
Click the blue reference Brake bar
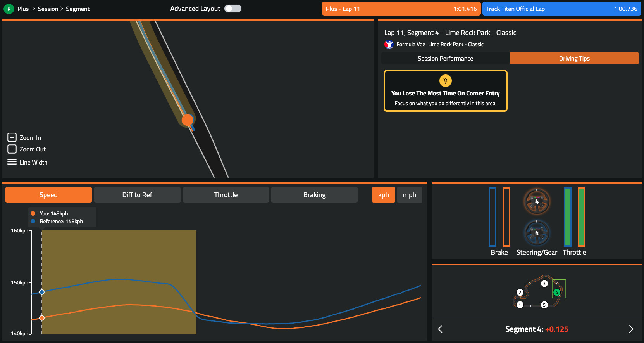tap(492, 217)
